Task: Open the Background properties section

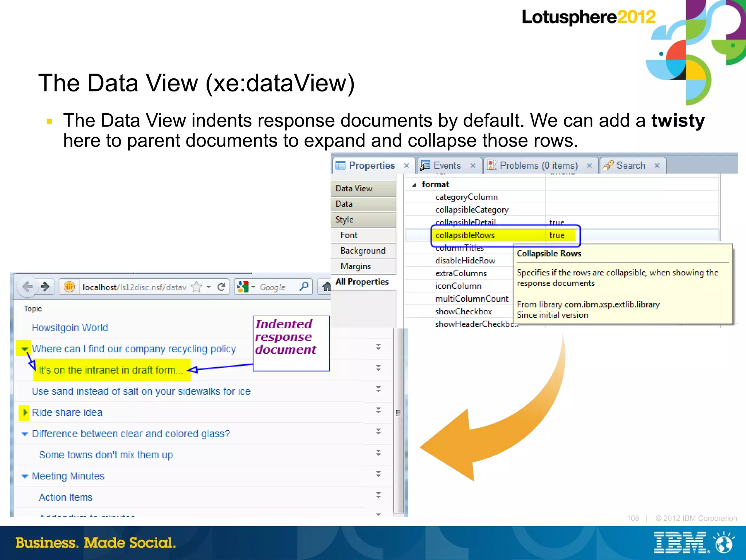Action: 363,251
